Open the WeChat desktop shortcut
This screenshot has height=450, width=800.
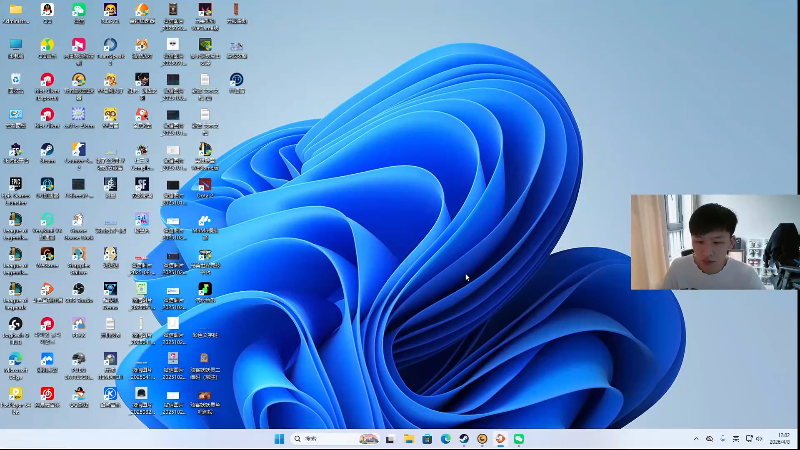(79, 10)
